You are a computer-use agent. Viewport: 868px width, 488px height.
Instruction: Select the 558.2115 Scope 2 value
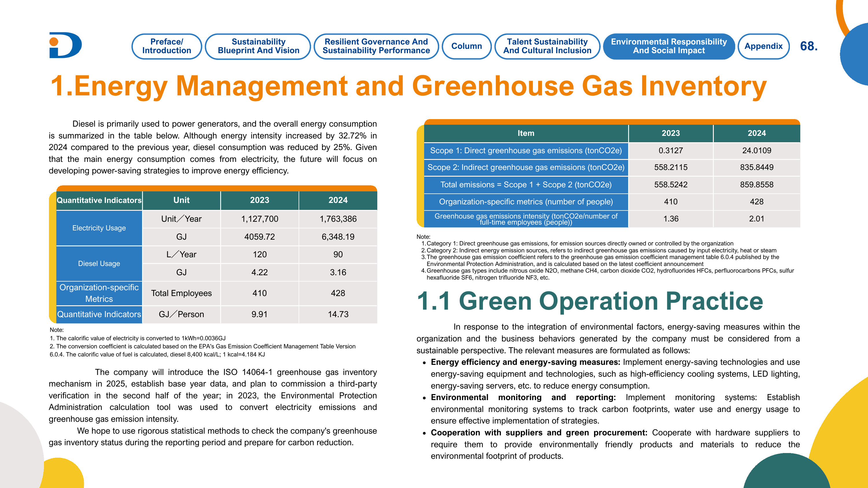pyautogui.click(x=671, y=167)
